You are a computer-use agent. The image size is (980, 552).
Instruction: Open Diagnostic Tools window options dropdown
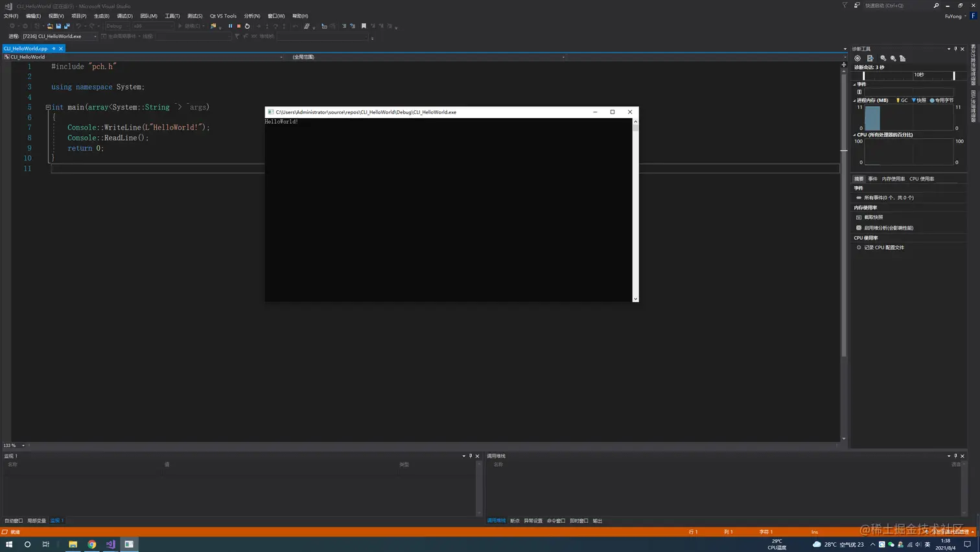coord(949,49)
